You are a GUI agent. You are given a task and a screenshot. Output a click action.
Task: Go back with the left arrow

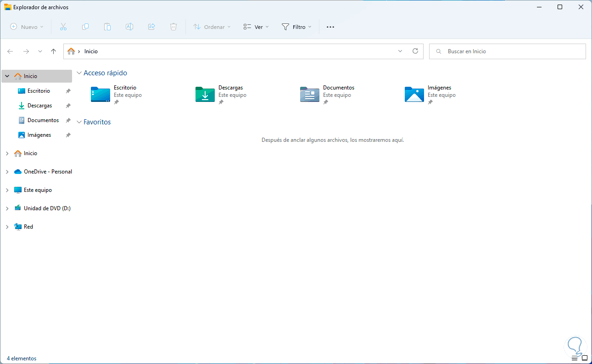(x=10, y=51)
